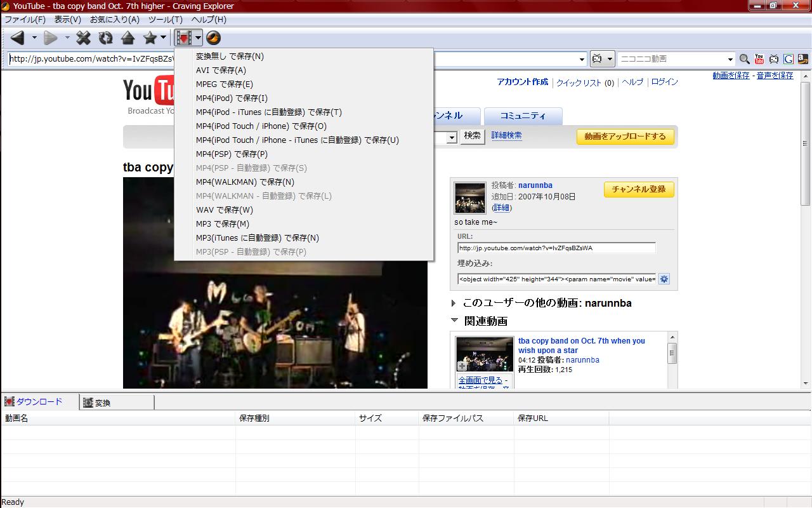
Task: Toggle the save-format dropdown arrow beside film icon
Action: pyautogui.click(x=198, y=38)
